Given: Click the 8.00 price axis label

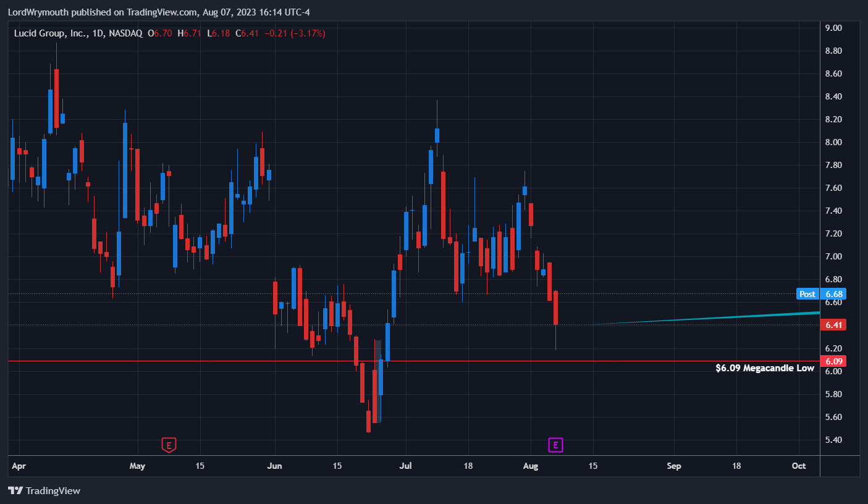Looking at the screenshot, I should [x=833, y=142].
